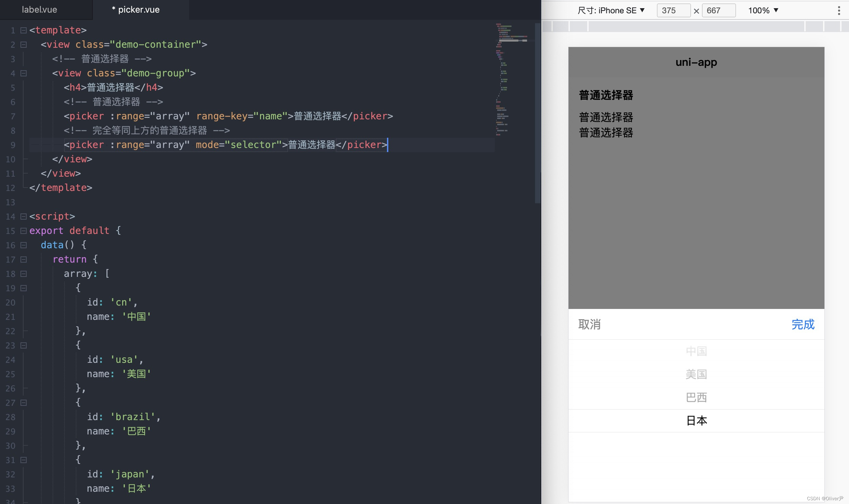849x504 pixels.
Task: Select 日本 in the picker wheel
Action: tap(696, 420)
